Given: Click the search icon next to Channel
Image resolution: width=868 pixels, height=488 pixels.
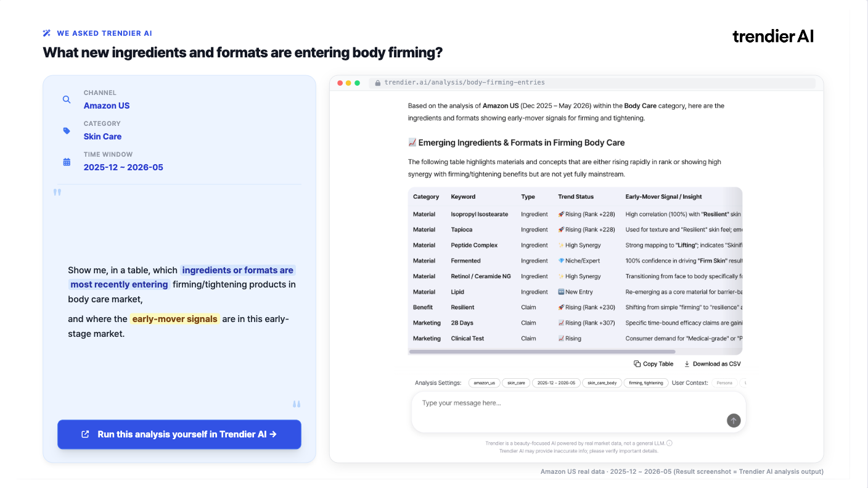Looking at the screenshot, I should (67, 99).
